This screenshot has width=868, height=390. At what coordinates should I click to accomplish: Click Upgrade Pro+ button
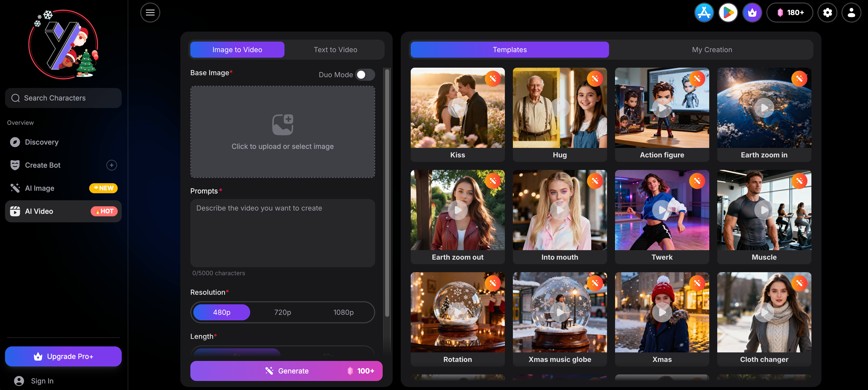(x=63, y=356)
